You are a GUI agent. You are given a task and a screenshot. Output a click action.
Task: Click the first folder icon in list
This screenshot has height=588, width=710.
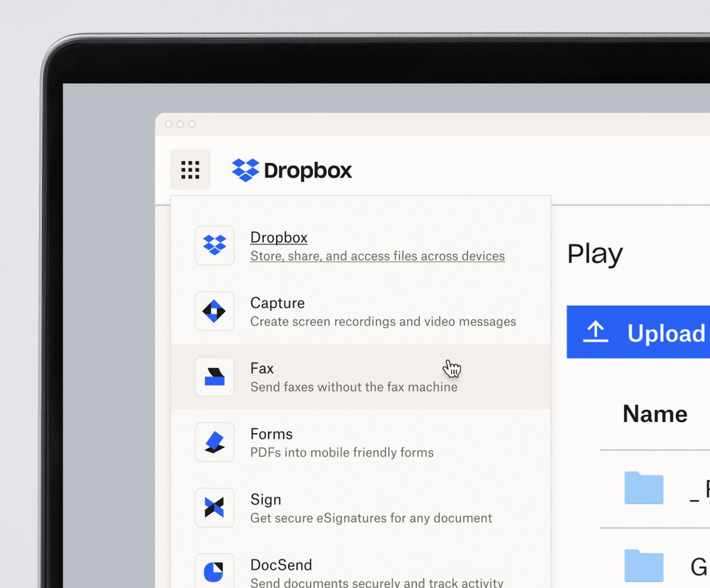(644, 488)
